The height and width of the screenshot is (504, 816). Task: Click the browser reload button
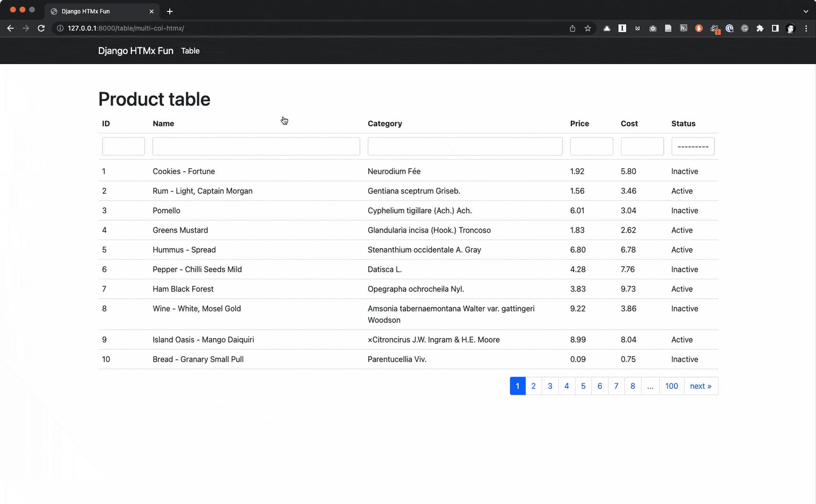[x=41, y=28]
